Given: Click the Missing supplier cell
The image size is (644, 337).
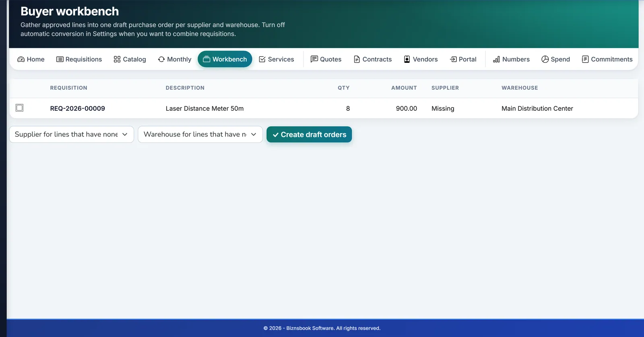Looking at the screenshot, I should 443,108.
